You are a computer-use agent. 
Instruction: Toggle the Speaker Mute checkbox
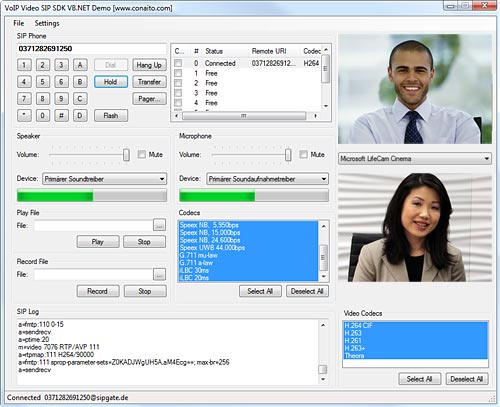(x=142, y=154)
